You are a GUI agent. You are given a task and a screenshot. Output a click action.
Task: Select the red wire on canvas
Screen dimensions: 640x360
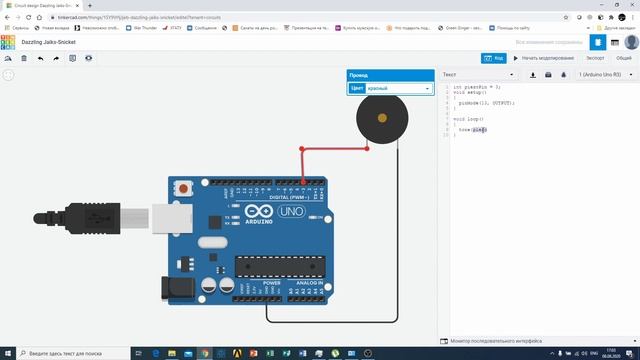tap(334, 149)
